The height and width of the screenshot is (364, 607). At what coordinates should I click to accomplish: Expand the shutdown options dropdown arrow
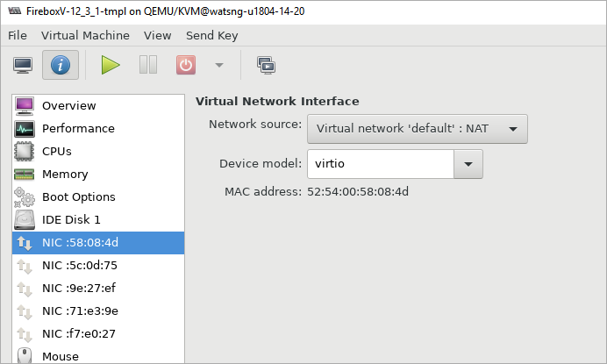click(x=218, y=65)
